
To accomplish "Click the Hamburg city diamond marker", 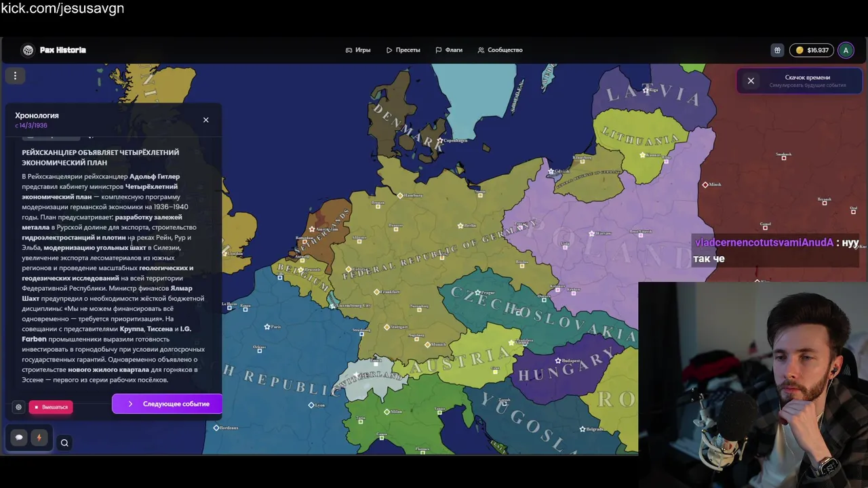I will coord(400,195).
